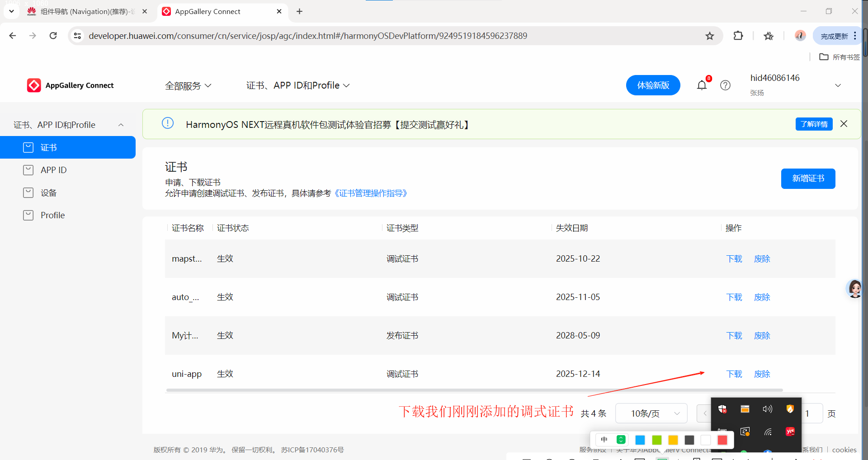Open the customer service avatar assistant
The image size is (868, 460).
point(854,288)
